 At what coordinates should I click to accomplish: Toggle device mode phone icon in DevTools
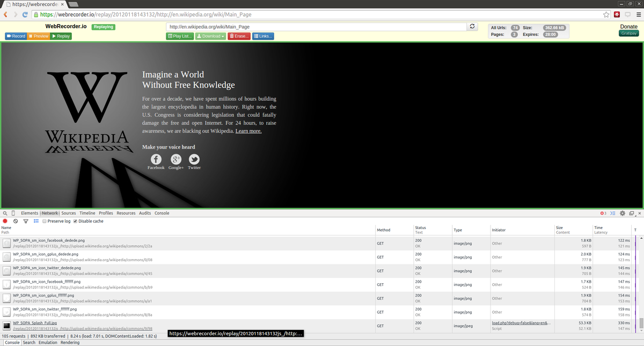click(13, 213)
